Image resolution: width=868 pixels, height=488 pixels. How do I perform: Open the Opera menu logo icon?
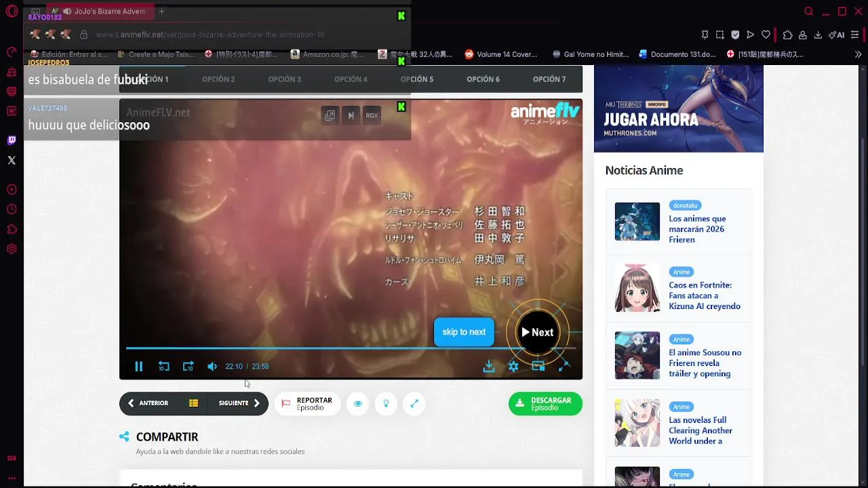click(x=12, y=12)
